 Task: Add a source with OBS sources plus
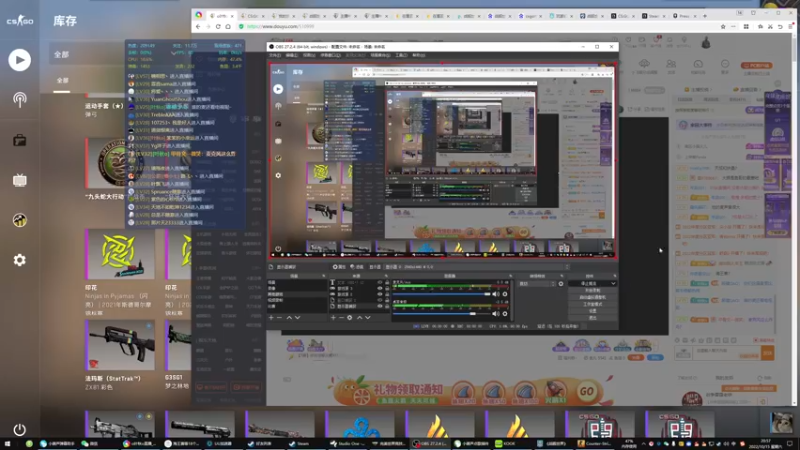[x=333, y=317]
